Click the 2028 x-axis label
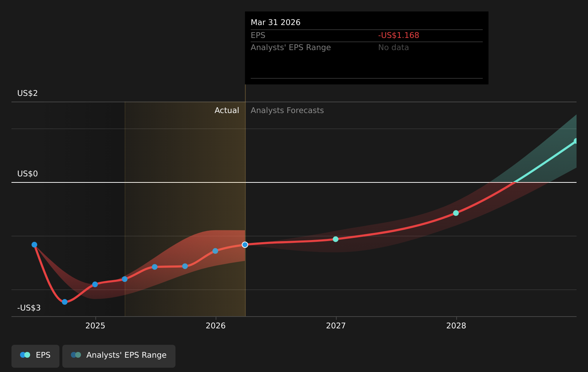 pos(456,325)
